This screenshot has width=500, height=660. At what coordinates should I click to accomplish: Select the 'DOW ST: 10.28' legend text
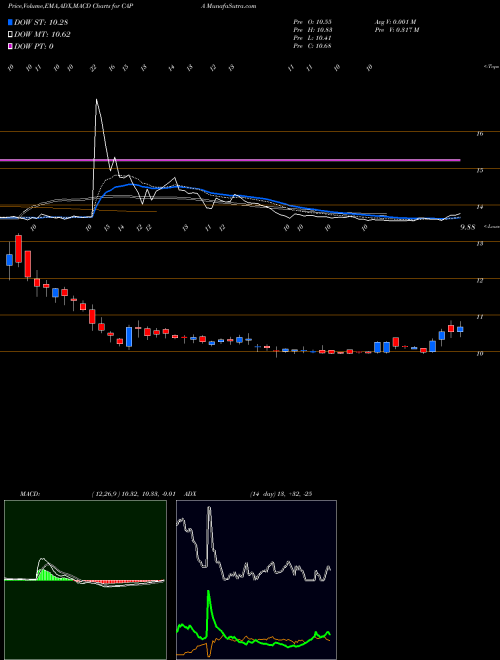(41, 23)
